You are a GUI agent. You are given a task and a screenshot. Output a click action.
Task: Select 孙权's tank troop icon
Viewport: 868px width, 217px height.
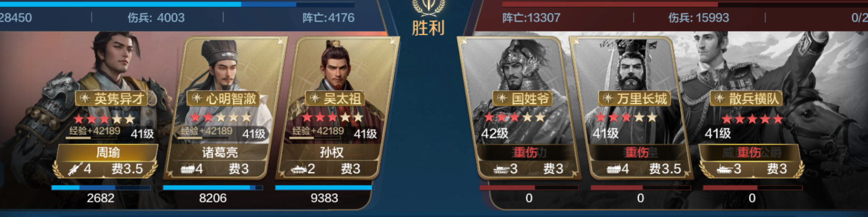[299, 169]
